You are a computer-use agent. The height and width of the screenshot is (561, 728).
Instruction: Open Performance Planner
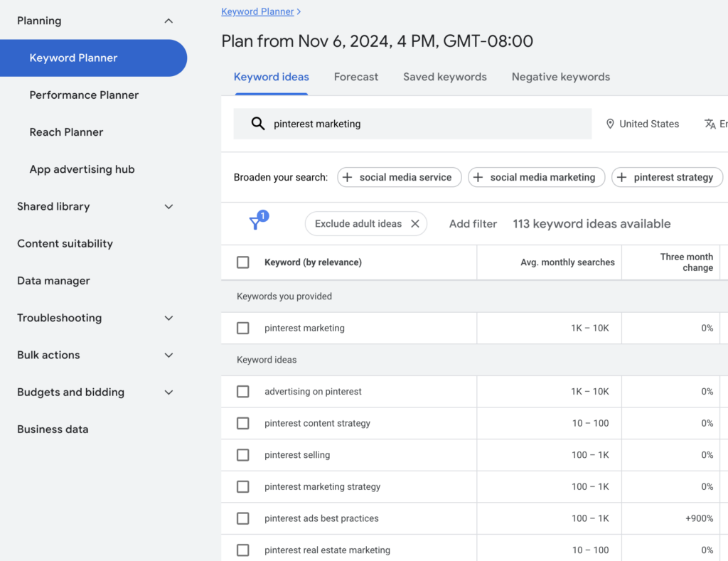click(x=84, y=95)
